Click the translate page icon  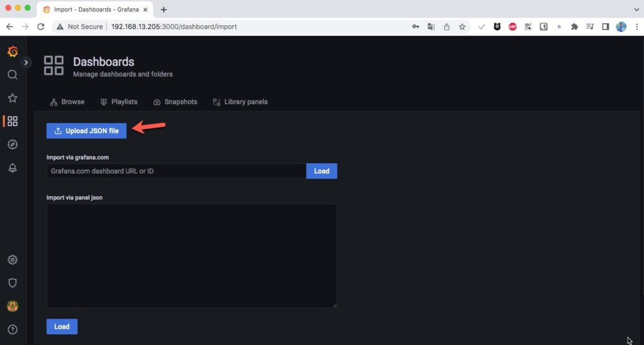click(x=431, y=26)
